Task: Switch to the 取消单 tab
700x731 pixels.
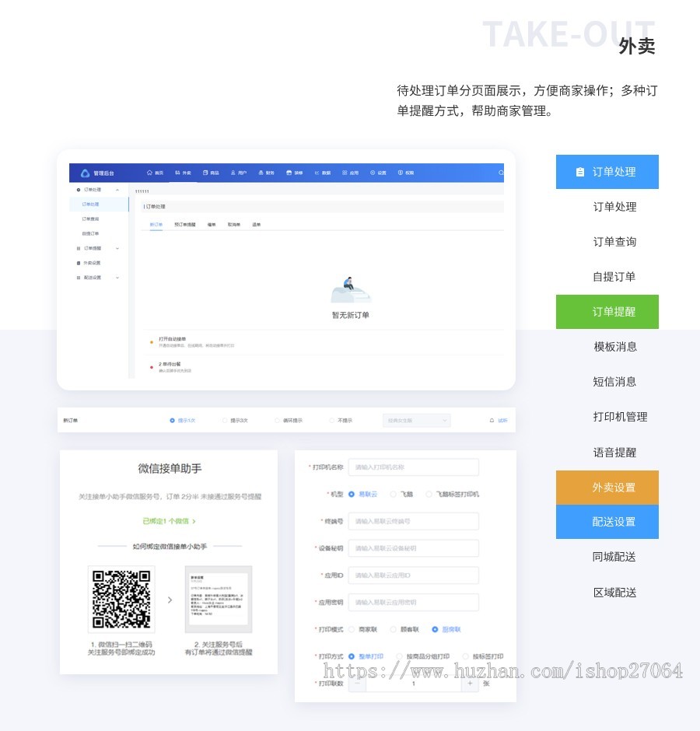Action: point(233,225)
